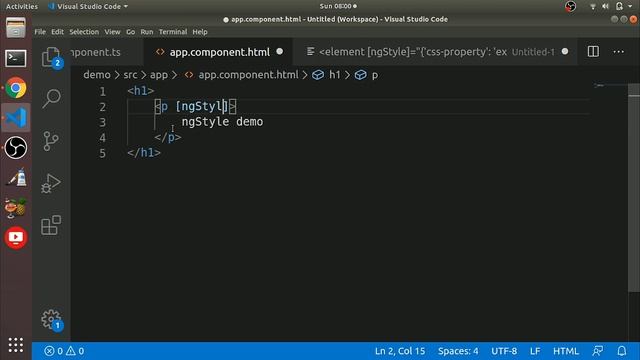Screen dimensions: 640x360
Task: Open the Help menu
Action: [200, 32]
